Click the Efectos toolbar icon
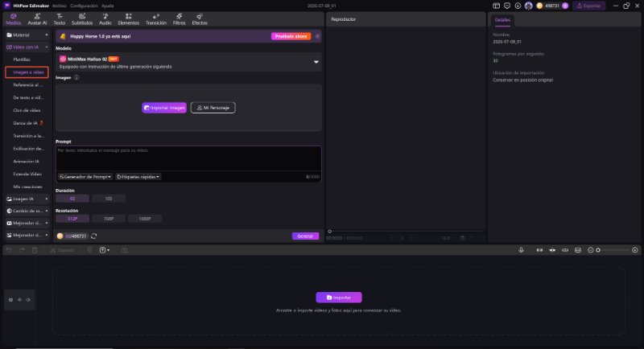644x349 pixels. tap(200, 18)
